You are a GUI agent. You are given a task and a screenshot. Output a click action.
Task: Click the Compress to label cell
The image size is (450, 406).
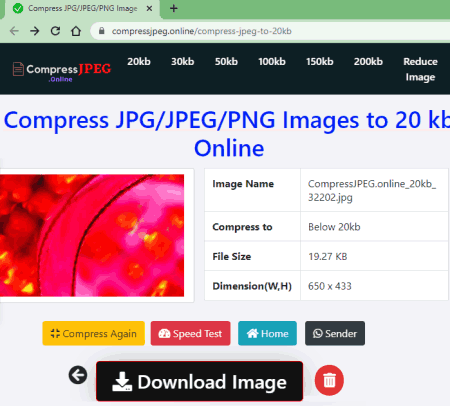click(x=252, y=227)
